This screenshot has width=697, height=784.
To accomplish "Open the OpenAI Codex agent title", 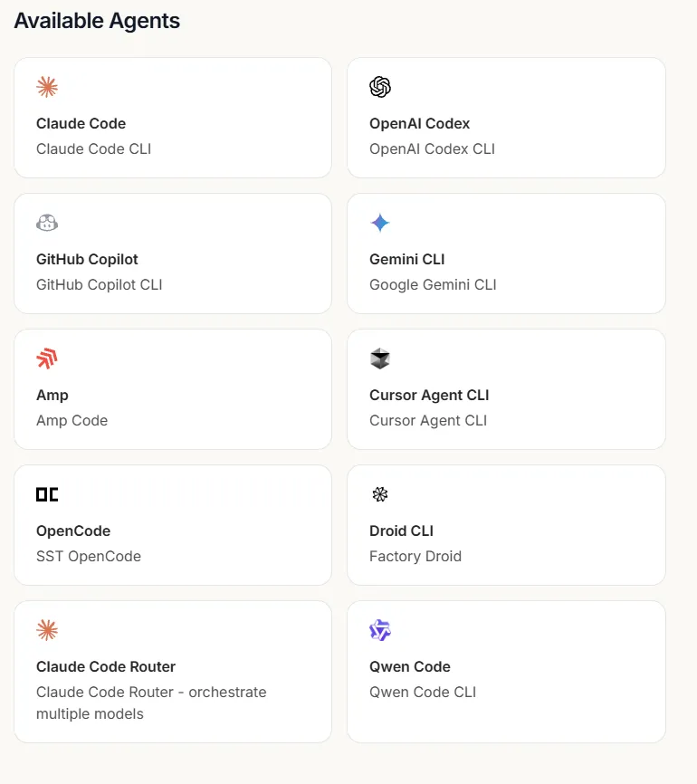I will tap(419, 123).
